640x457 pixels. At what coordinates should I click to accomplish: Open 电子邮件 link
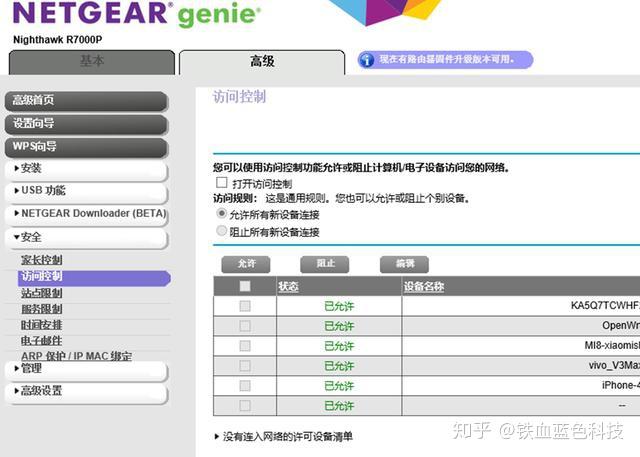(42, 341)
